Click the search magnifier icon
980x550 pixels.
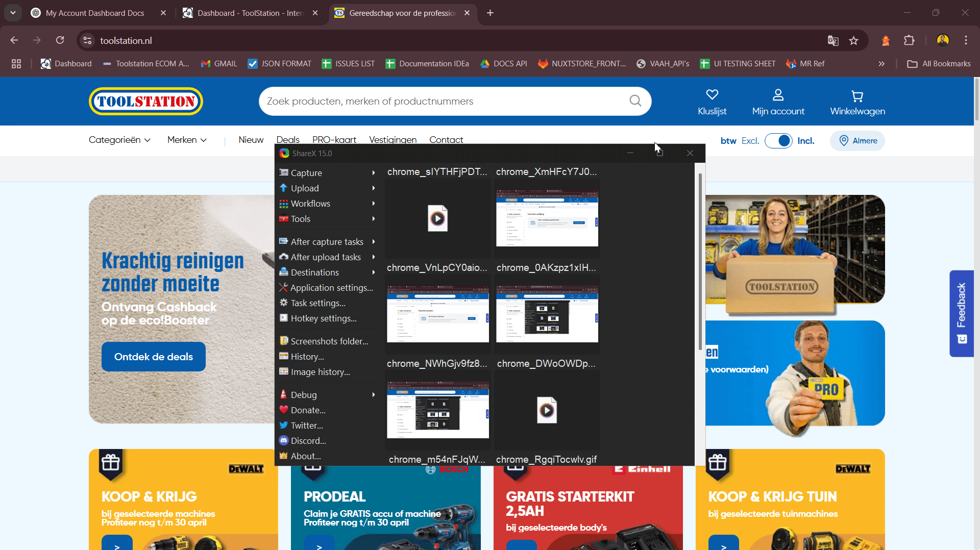[635, 101]
